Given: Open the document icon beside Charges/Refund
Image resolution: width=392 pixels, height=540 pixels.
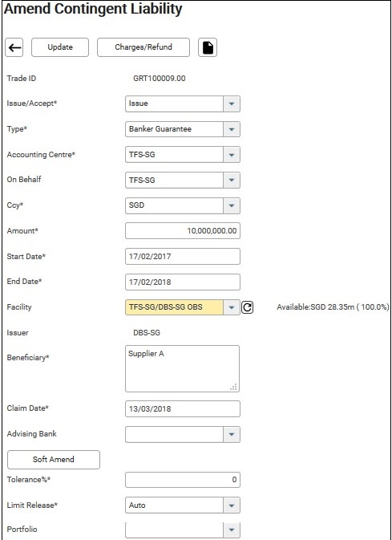Looking at the screenshot, I should click(x=208, y=47).
